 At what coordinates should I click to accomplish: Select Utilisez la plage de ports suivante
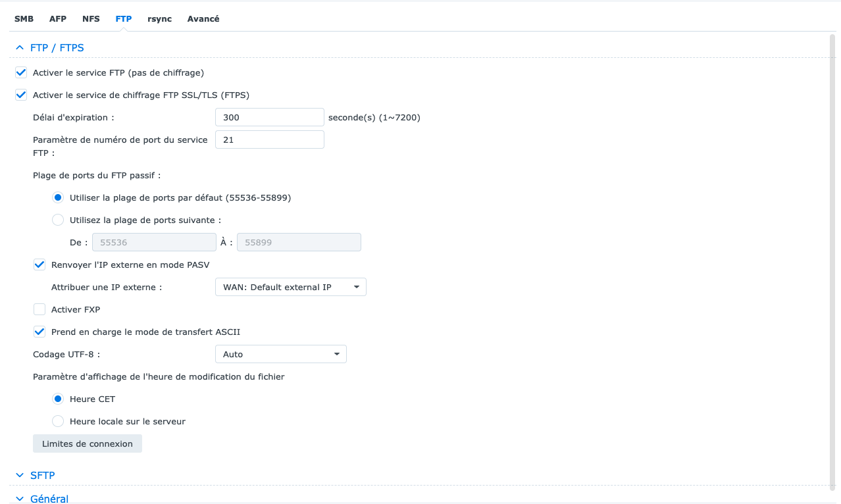click(58, 220)
